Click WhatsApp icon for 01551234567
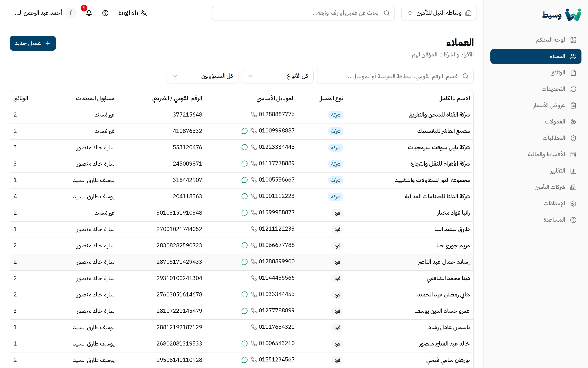Image resolution: width=588 pixels, height=368 pixels. click(244, 360)
